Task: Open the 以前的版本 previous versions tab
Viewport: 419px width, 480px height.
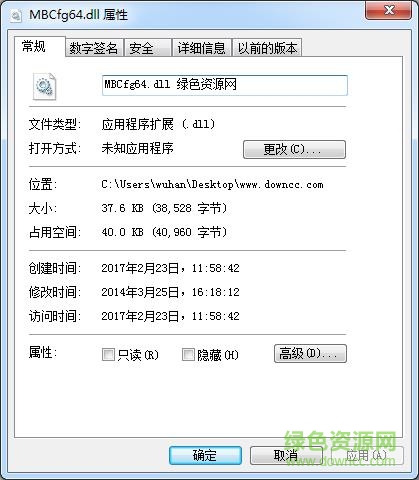Action: click(x=267, y=48)
